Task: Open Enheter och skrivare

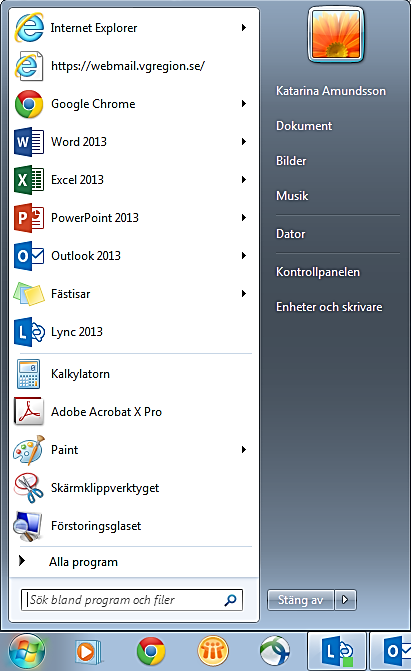Action: [329, 307]
